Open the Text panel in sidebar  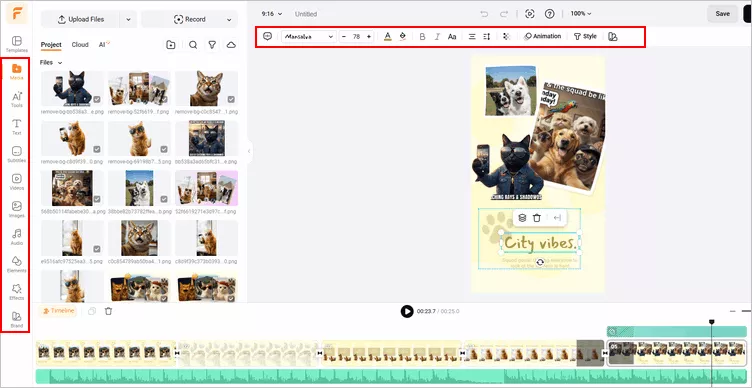click(17, 127)
